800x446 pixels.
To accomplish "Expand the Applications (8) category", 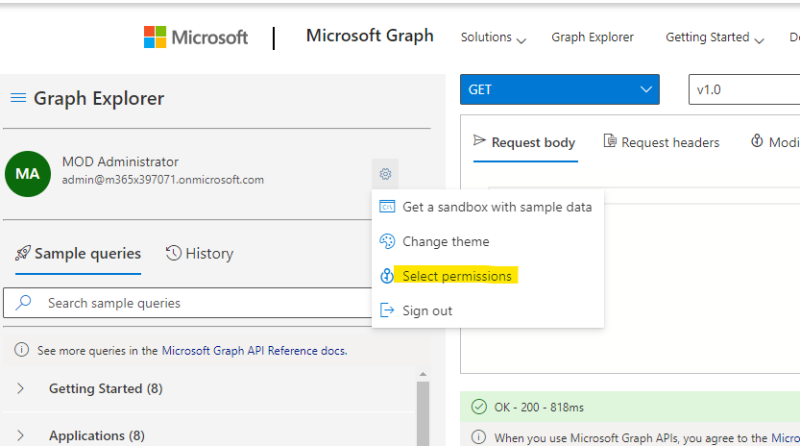I will pos(96,435).
